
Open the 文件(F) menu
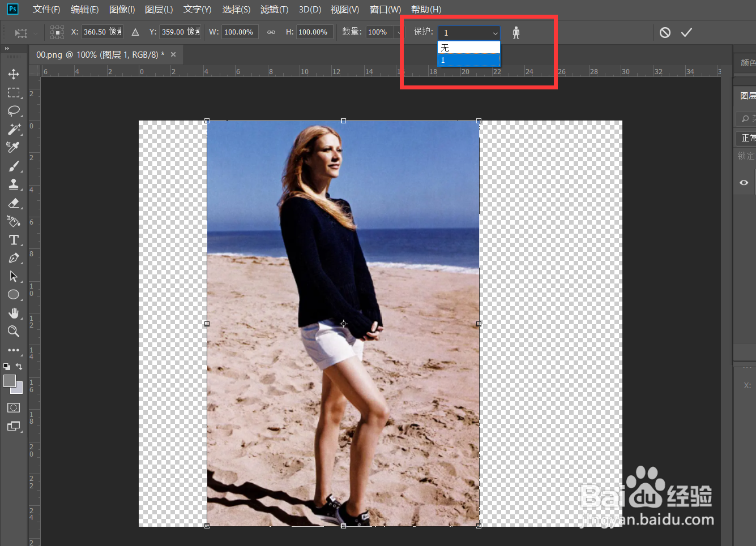[46, 9]
